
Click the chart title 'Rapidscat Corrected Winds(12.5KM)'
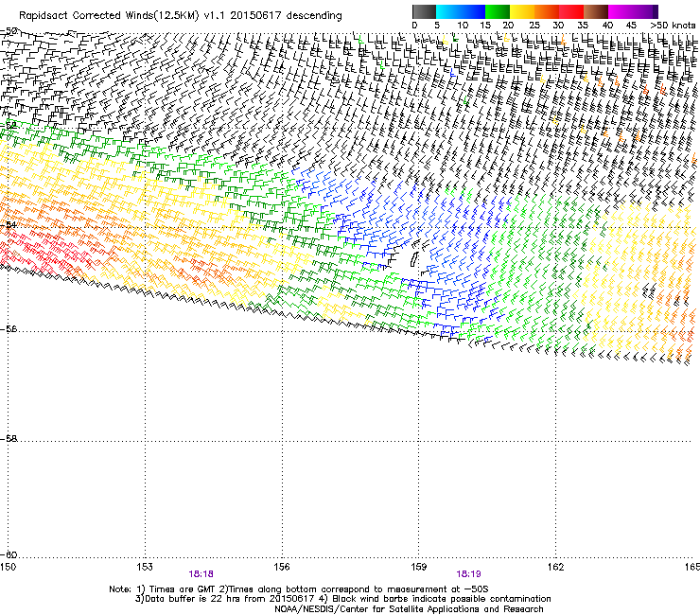pos(109,16)
